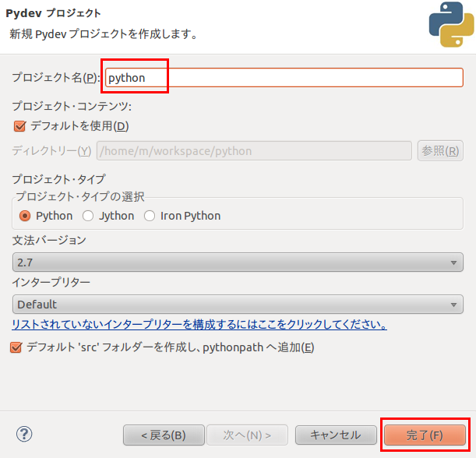Click in the プロジェクト名 text field
Viewport: 476px width, 458px height.
point(284,78)
